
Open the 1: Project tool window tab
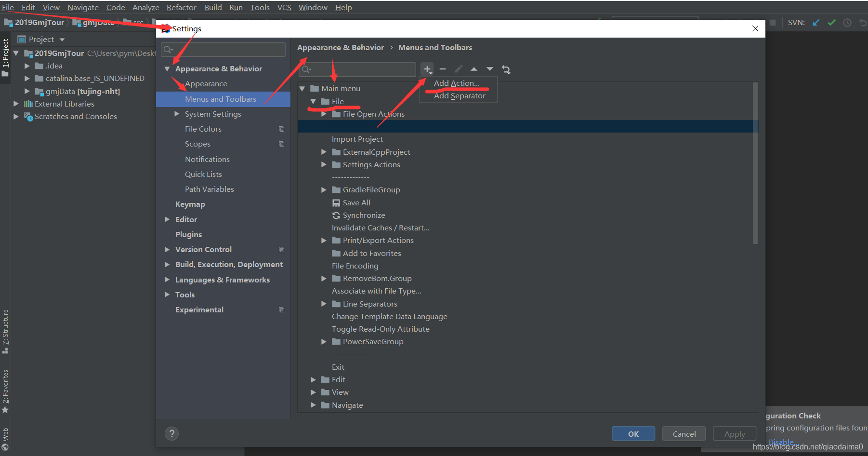[5, 57]
